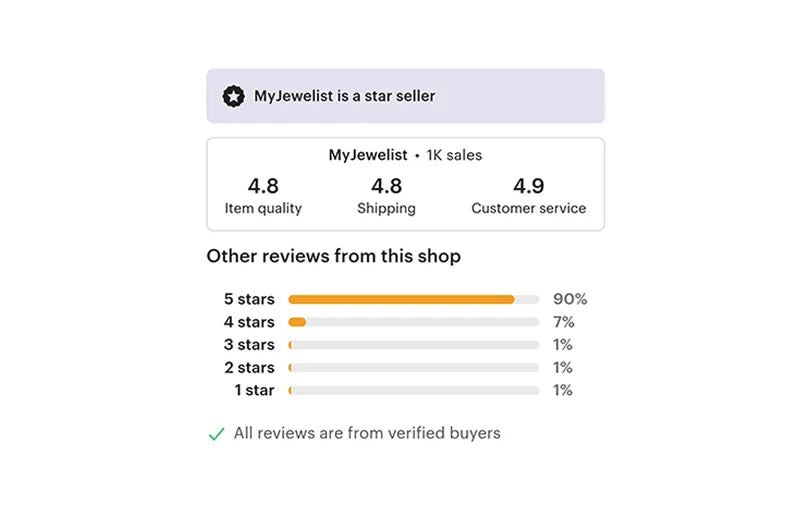
Task: Filter reviews by 4 stars label
Action: click(x=249, y=322)
